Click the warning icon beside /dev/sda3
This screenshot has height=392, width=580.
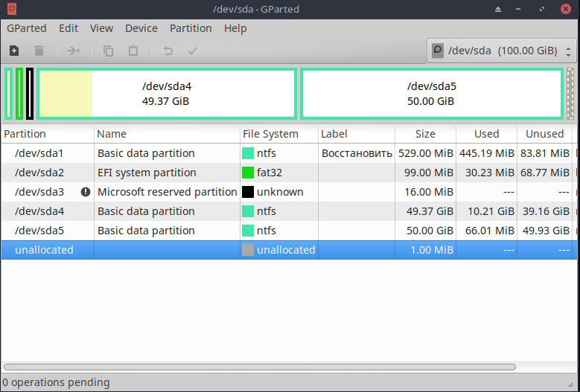(86, 192)
